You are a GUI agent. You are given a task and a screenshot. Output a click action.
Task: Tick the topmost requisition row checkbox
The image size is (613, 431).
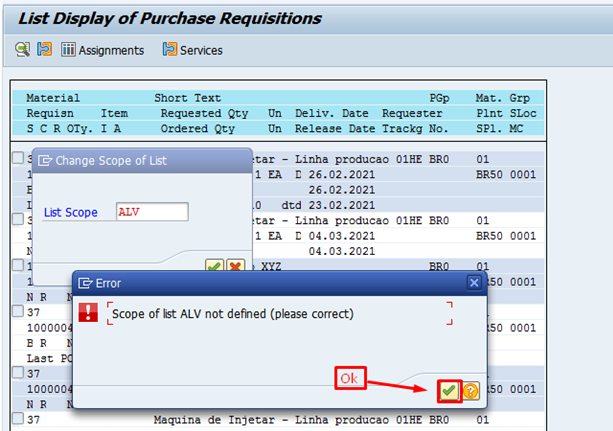pos(18,158)
